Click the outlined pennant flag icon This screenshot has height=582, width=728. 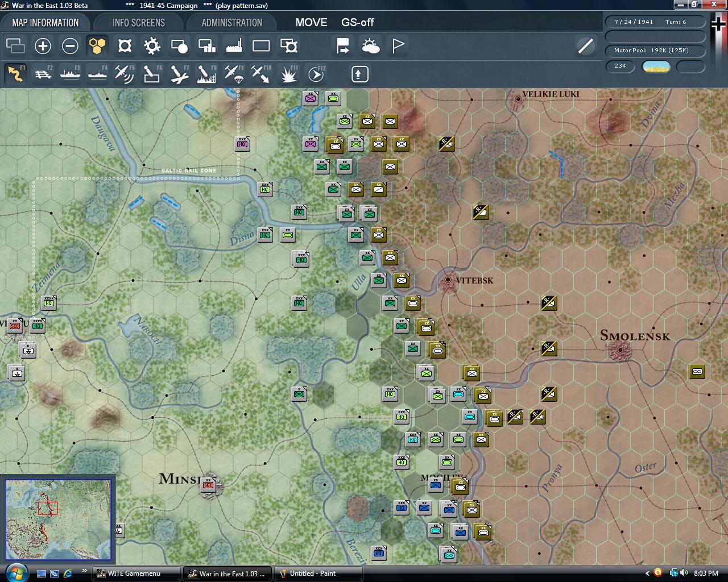(398, 45)
